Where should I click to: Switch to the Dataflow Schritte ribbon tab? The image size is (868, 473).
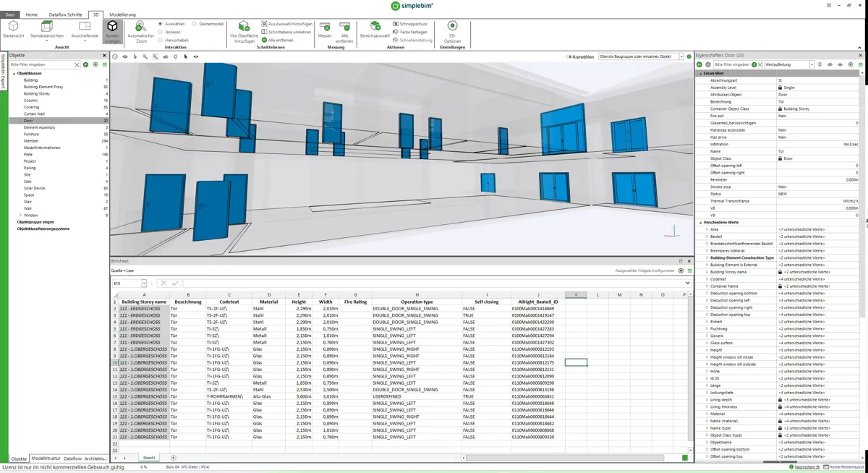coord(65,14)
